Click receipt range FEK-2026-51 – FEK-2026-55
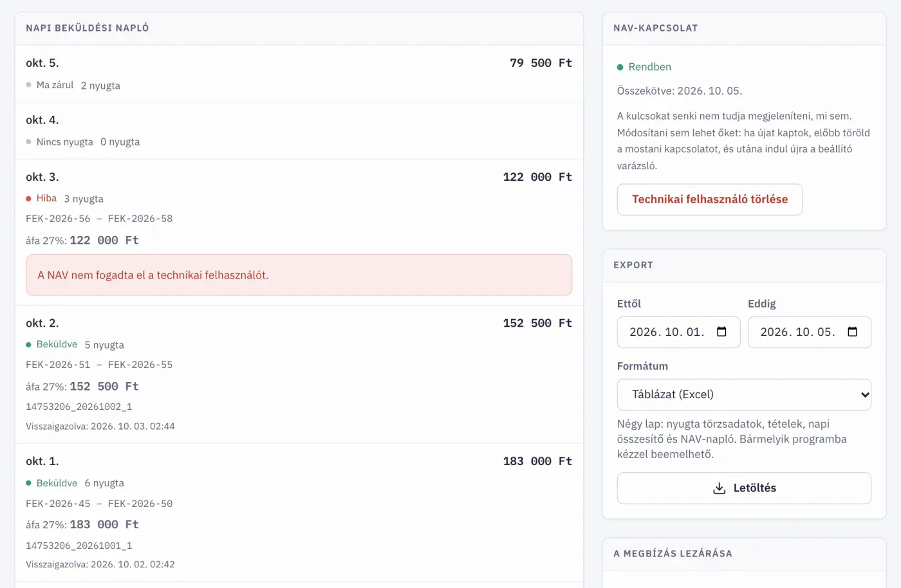901x588 pixels. tap(99, 365)
